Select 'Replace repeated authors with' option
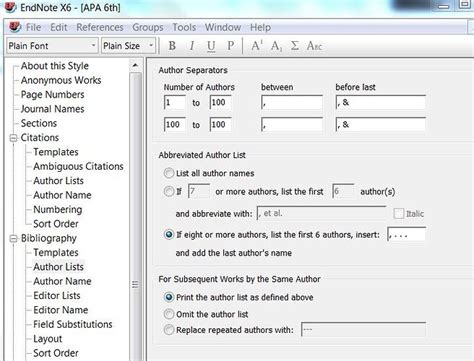 click(169, 330)
